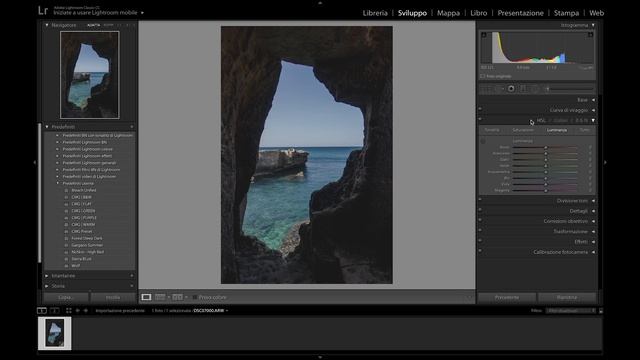Select the Graduated Filter tool

pos(523,89)
